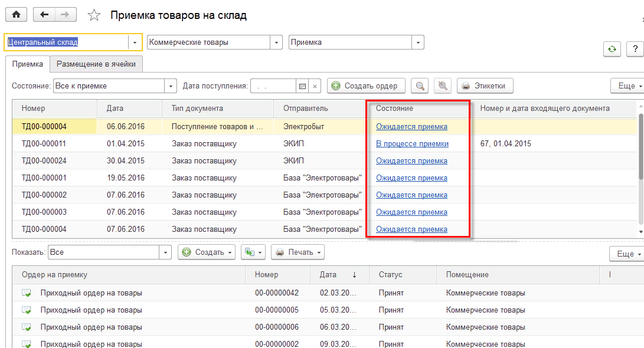The height and width of the screenshot is (348, 644).
Task: Click the green refresh icon button
Action: (x=612, y=49)
